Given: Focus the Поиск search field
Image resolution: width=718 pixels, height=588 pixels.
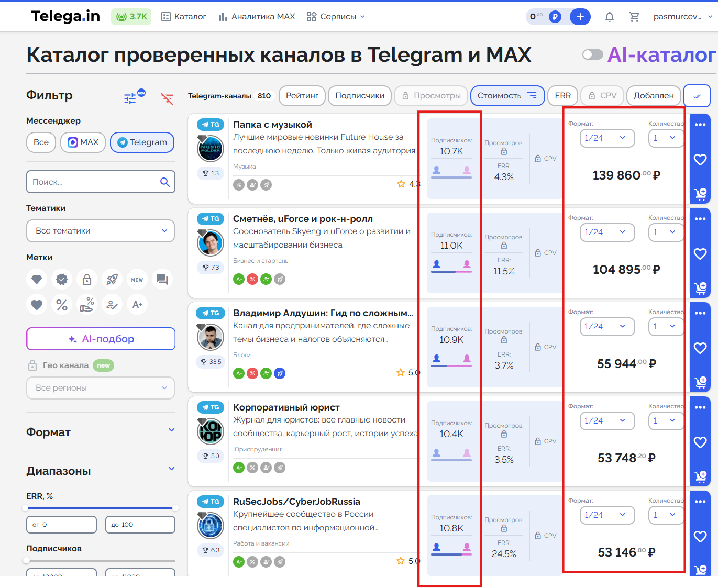Looking at the screenshot, I should coord(90,182).
